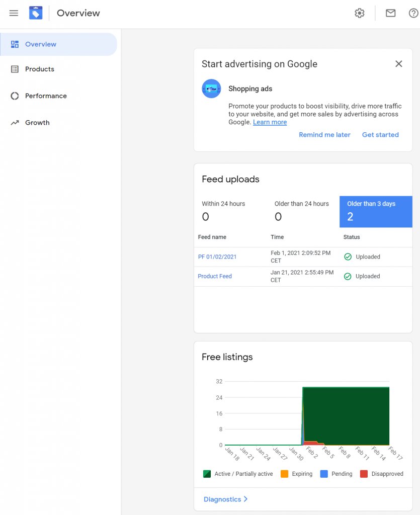Screen dimensions: 420x515
Task: Click the Active / Partially active legend label
Action: [243, 474]
